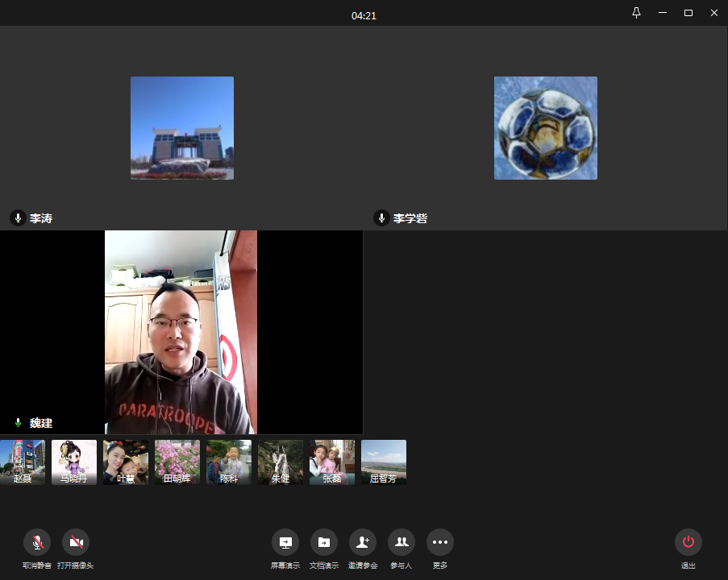Turn on camera with 打开摄像头
The width and height of the screenshot is (728, 580).
(76, 542)
